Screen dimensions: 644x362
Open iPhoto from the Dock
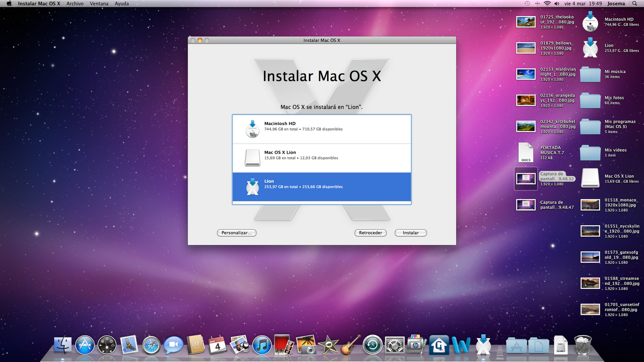[x=306, y=345]
